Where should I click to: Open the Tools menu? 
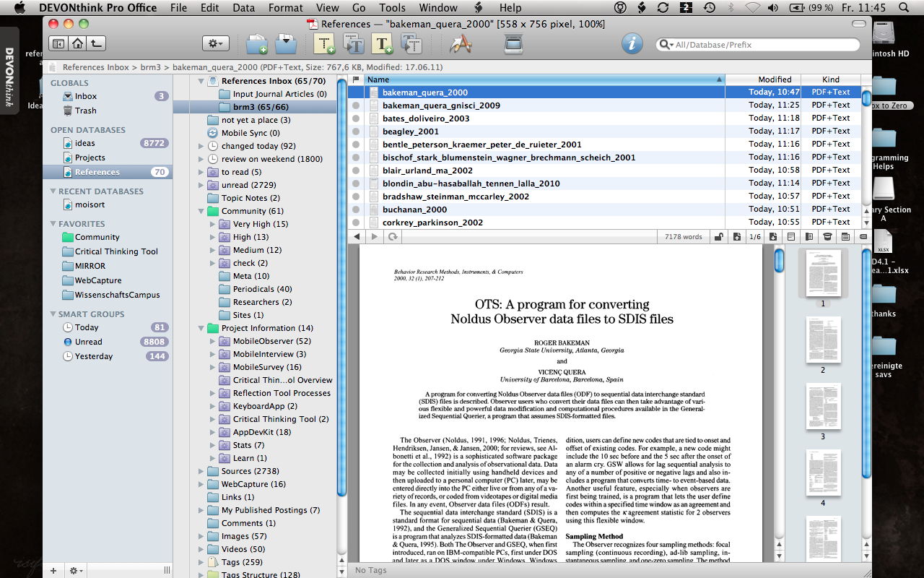pos(392,8)
